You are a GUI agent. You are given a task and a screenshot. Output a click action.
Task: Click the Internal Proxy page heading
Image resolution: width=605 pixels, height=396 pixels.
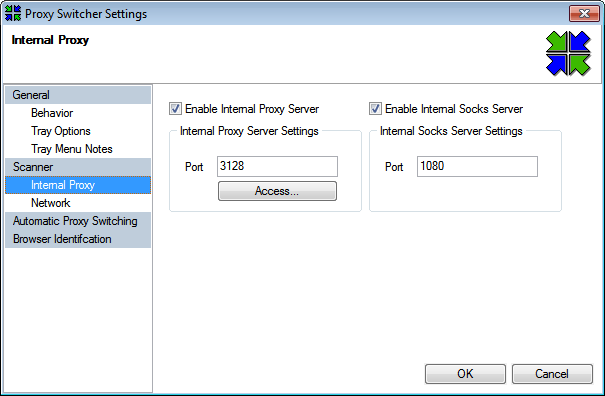(50, 40)
